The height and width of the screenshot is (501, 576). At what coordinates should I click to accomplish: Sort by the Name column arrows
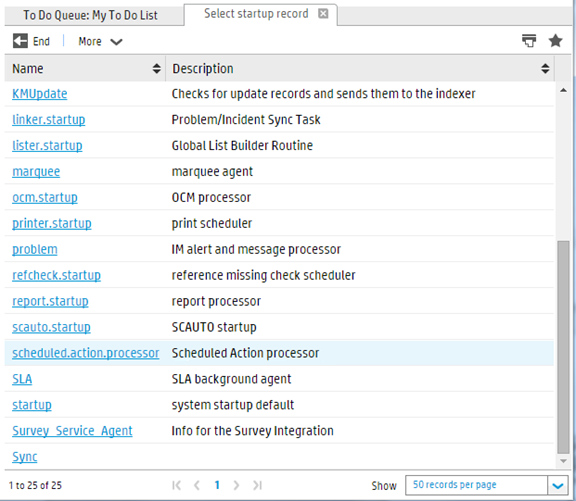coord(156,68)
